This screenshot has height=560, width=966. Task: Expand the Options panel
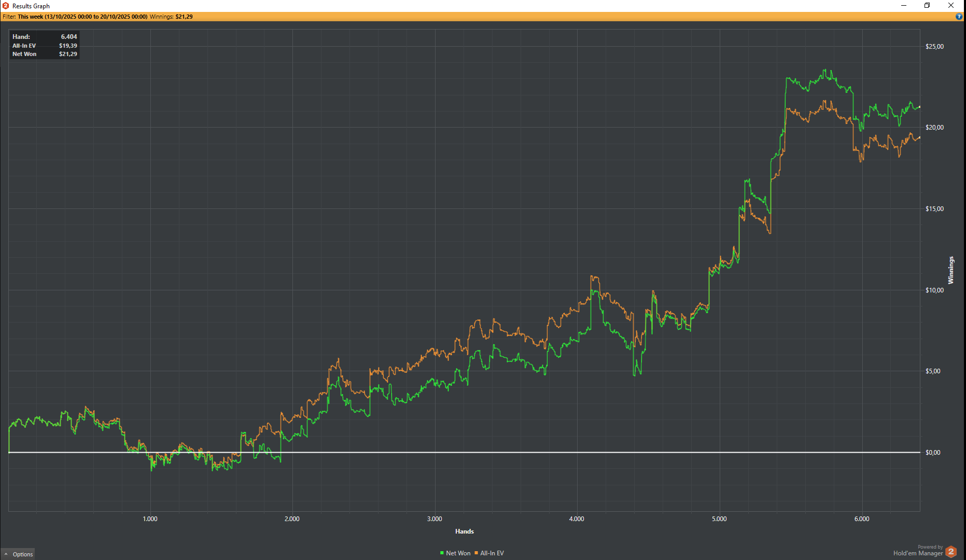click(19, 554)
